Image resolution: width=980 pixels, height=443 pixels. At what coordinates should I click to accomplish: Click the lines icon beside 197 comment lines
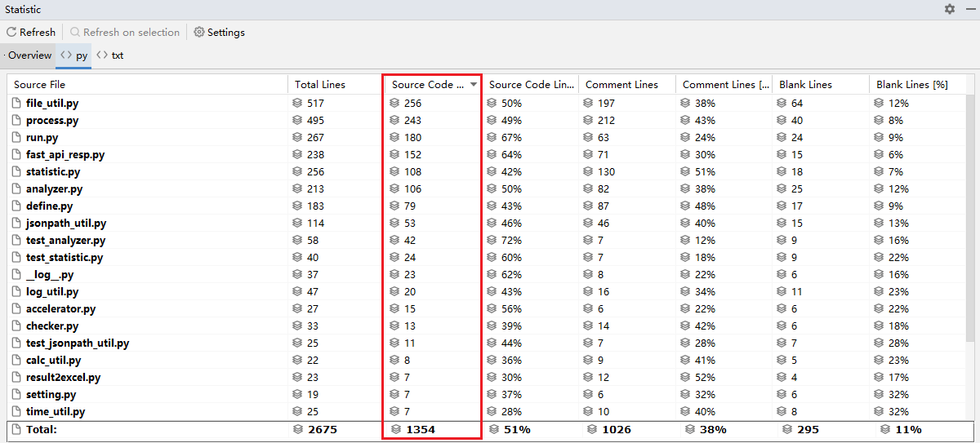click(x=589, y=104)
